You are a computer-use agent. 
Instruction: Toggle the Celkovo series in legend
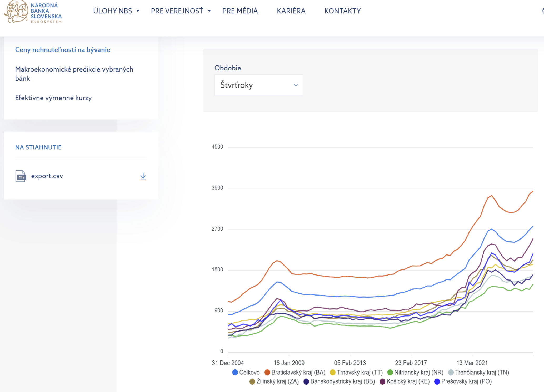246,372
